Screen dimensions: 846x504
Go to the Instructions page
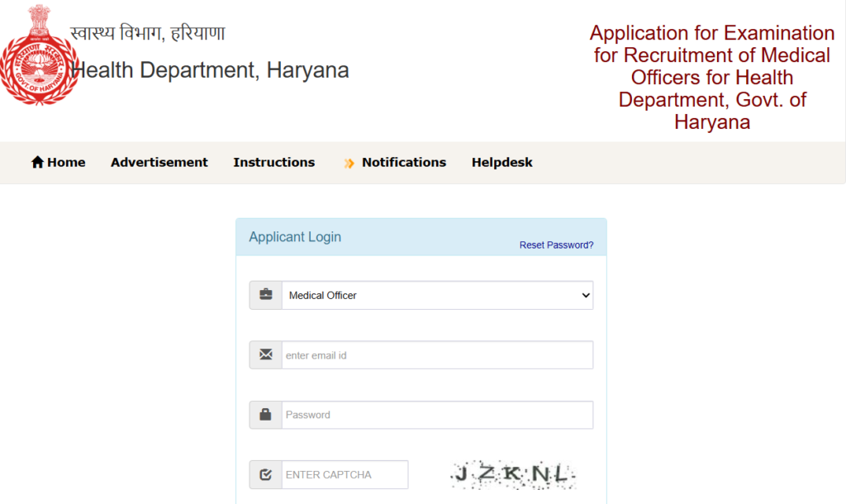pos(273,162)
